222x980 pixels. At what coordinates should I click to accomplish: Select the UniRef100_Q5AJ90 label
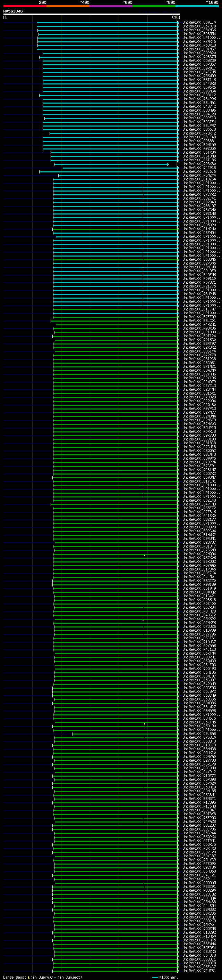coord(199,726)
